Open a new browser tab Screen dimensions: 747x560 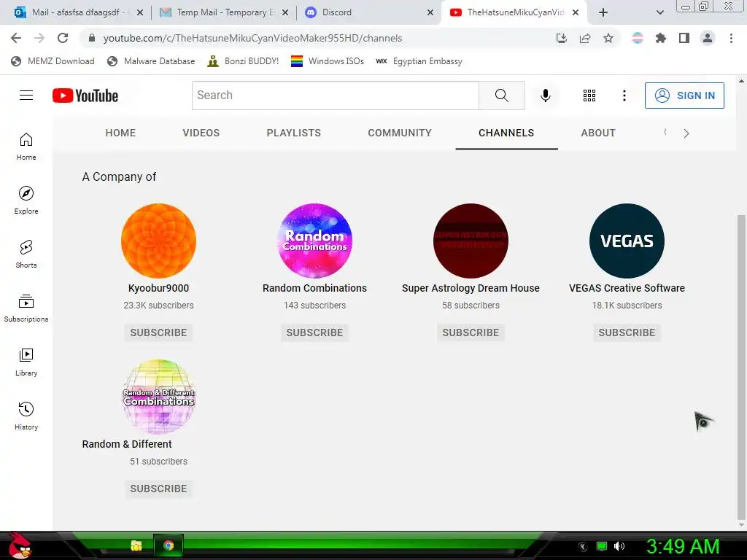coord(603,12)
